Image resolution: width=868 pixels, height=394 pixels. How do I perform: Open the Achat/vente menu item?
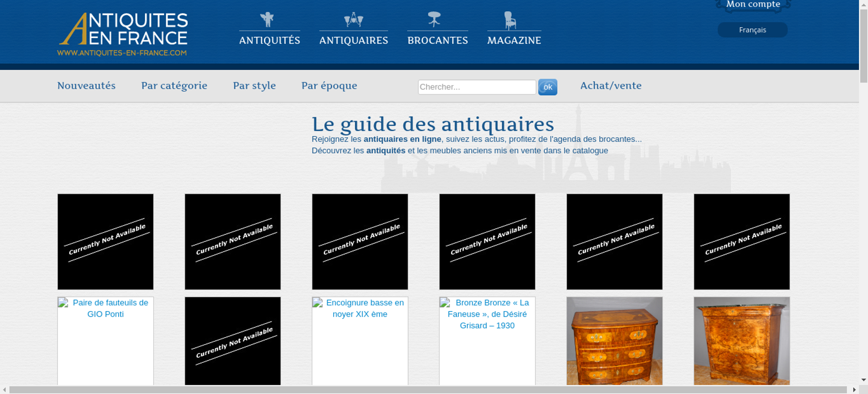(611, 86)
